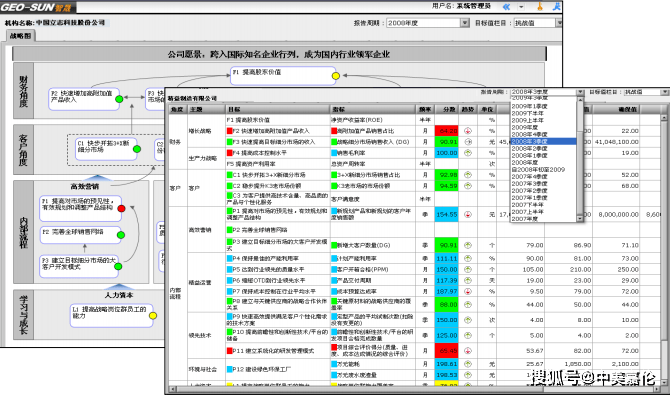
Task: Click the 指标 column header
Action: coord(373,109)
